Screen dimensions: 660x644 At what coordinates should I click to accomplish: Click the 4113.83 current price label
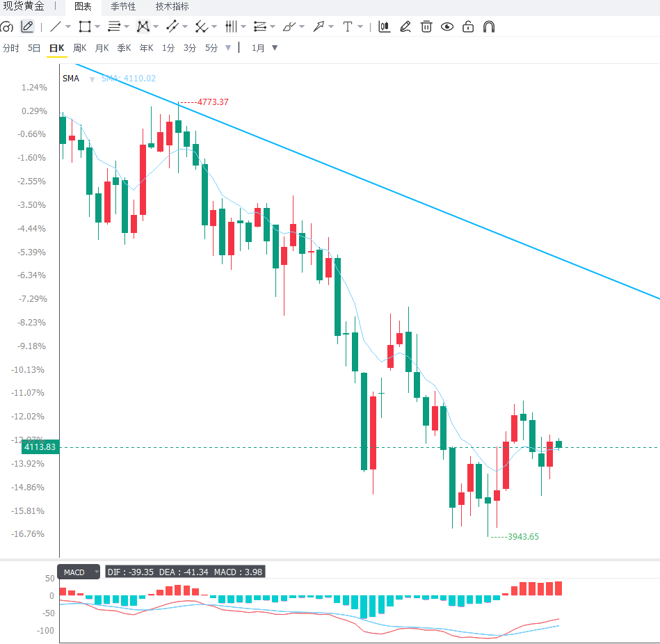click(40, 447)
